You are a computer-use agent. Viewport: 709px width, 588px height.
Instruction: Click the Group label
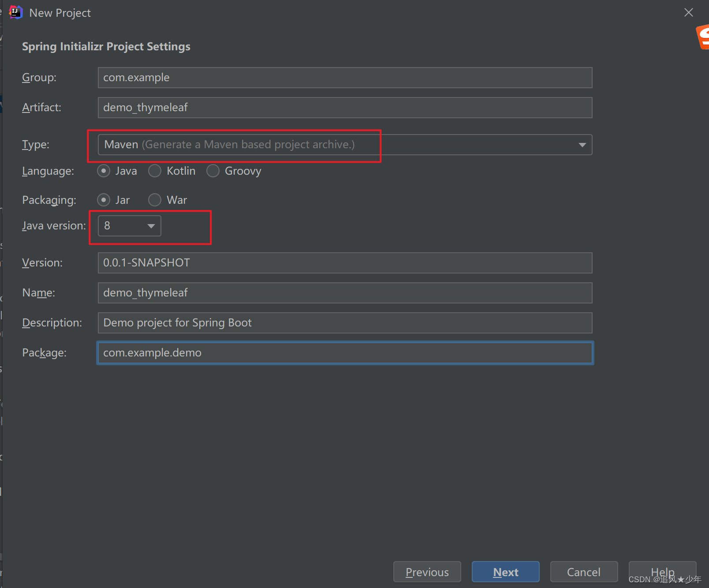coord(39,78)
